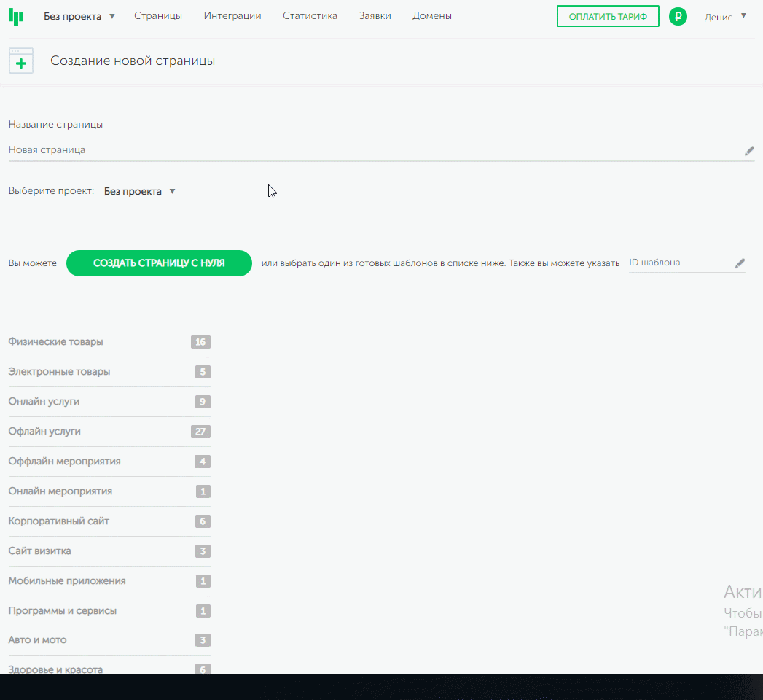Switch to the 'Заявки' section
This screenshot has height=700, width=763.
(x=375, y=16)
